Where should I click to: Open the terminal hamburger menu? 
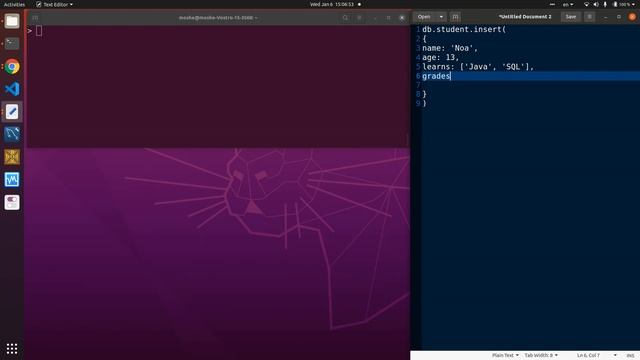click(360, 18)
